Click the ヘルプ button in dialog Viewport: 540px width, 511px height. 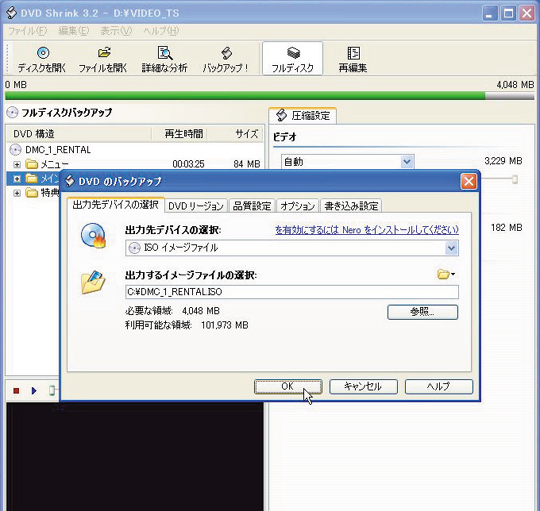(x=439, y=387)
